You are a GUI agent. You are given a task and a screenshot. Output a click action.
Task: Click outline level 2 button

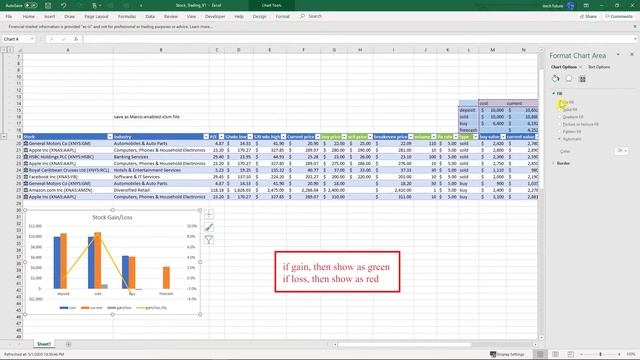click(10, 50)
